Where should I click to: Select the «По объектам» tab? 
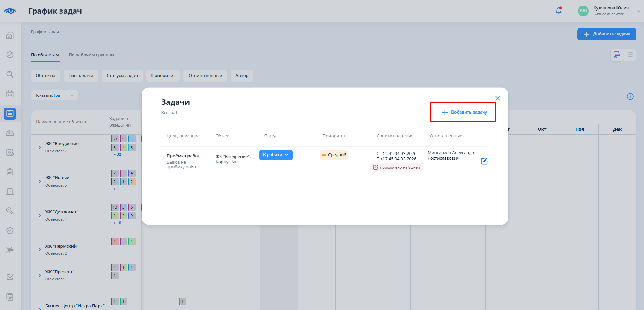pos(45,55)
